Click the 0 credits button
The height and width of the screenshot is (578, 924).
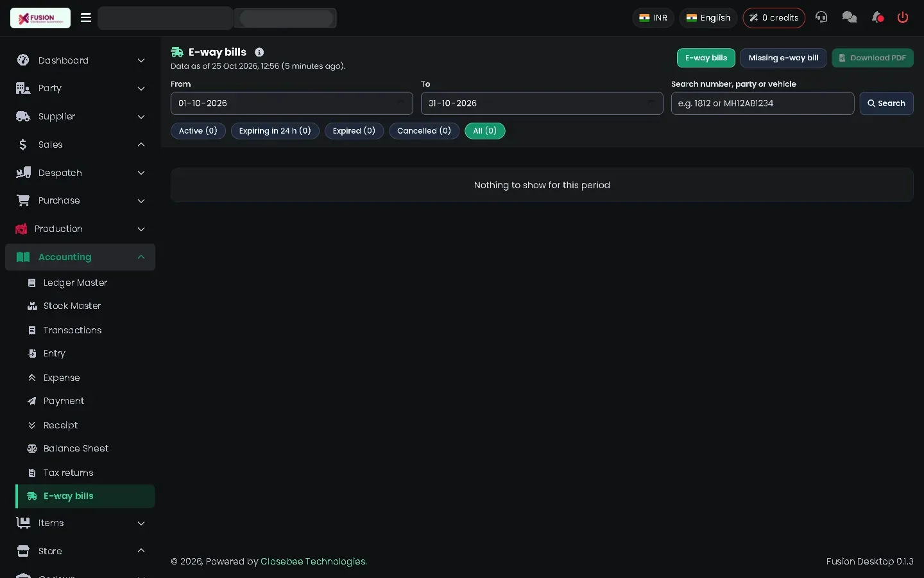pos(774,18)
